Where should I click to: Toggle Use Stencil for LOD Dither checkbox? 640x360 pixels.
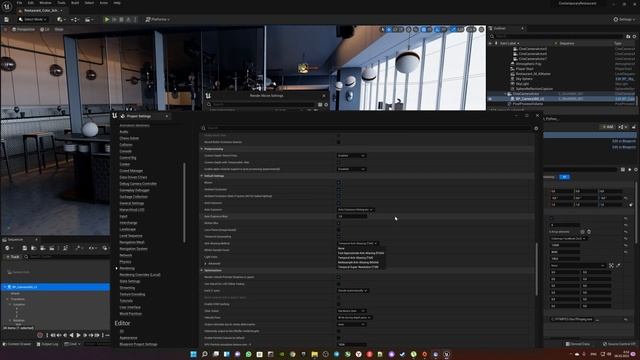(x=338, y=284)
